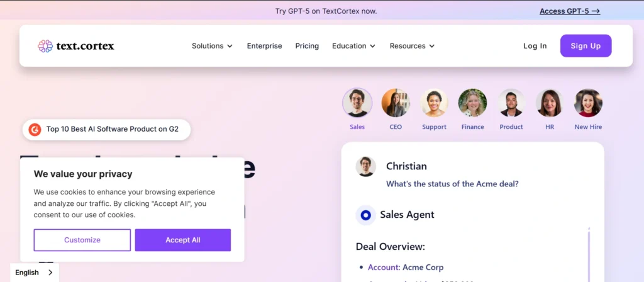Screen dimensions: 644x282
Task: Follow the Access GPT-5 link
Action: coord(570,11)
